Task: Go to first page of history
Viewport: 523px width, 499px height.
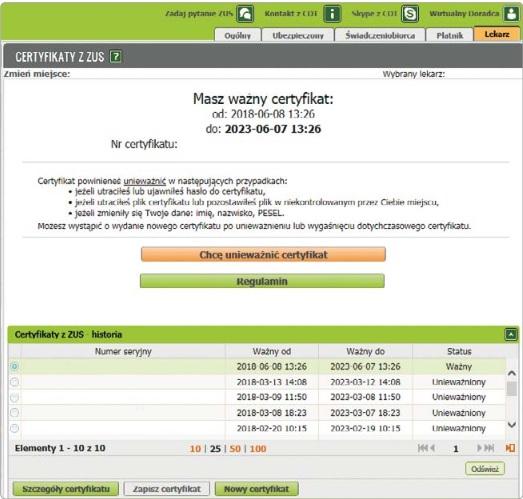Action: coord(422,448)
